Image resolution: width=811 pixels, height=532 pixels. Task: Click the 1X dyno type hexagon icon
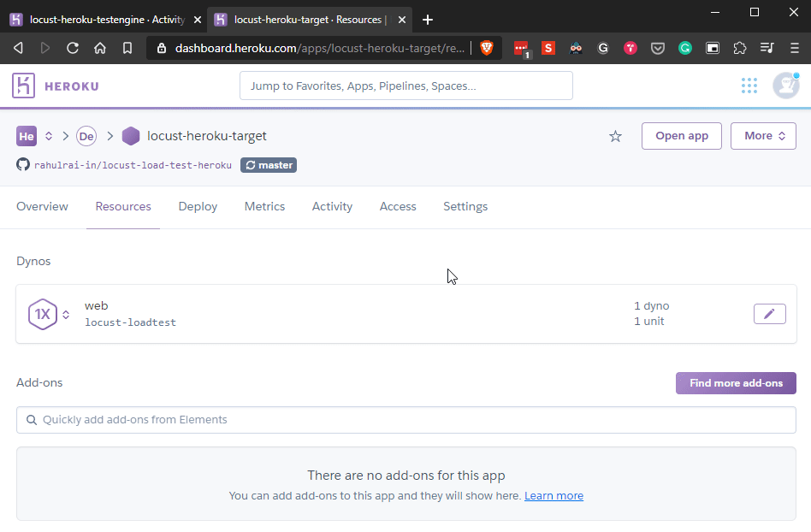(43, 315)
